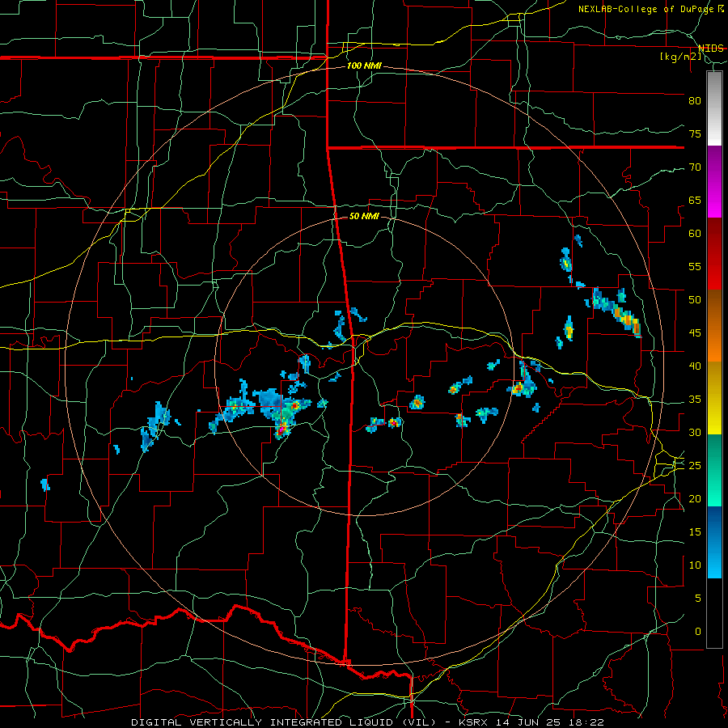Click the 45 value on the color scale
The image size is (728, 728).
pos(695,333)
